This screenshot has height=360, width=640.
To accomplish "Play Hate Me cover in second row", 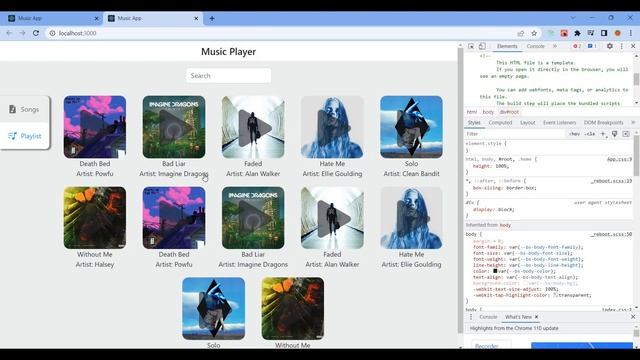I will (411, 218).
